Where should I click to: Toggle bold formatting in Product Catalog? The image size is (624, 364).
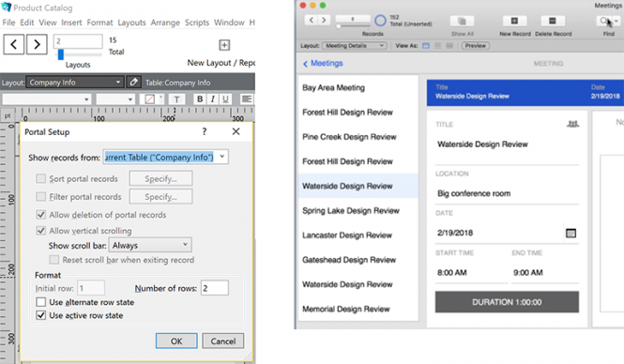[x=200, y=99]
